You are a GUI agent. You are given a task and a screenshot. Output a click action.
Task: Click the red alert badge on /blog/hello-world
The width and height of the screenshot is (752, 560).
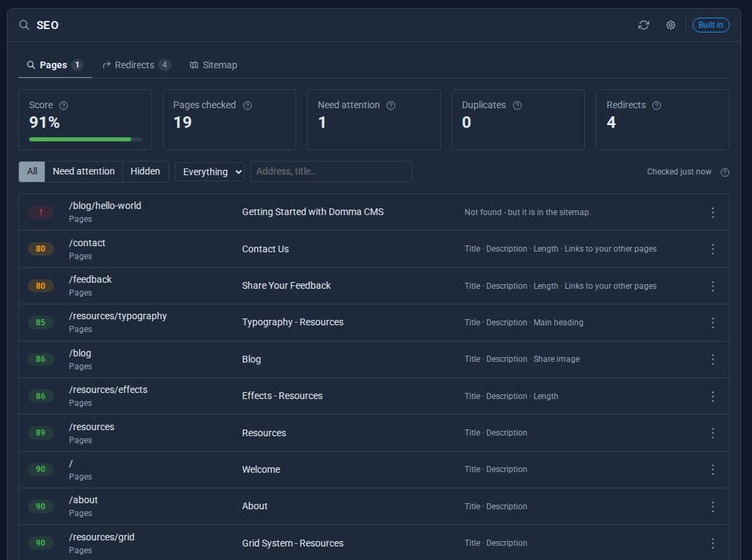coord(41,212)
